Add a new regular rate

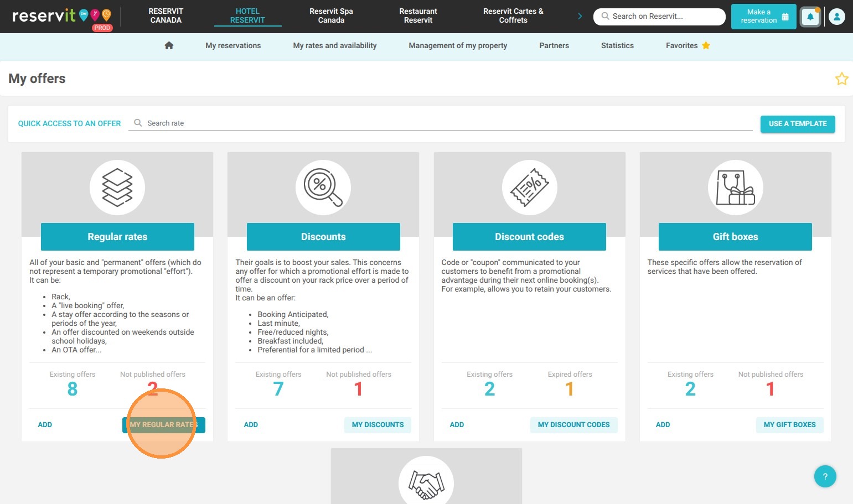tap(45, 425)
